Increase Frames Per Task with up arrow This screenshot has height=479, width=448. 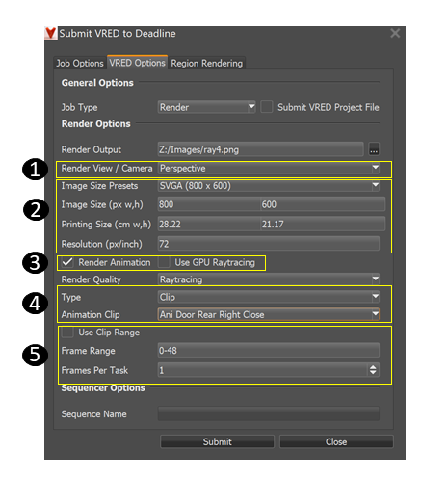point(373,367)
